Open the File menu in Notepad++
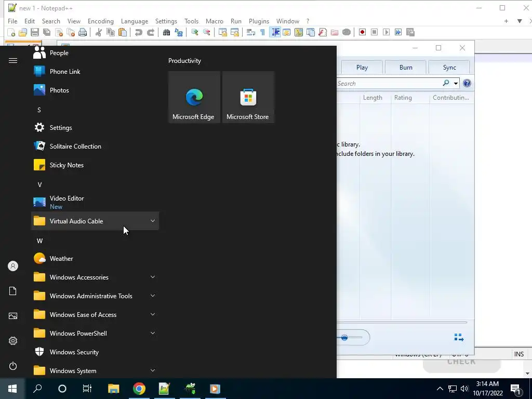The height and width of the screenshot is (399, 532). [12, 21]
